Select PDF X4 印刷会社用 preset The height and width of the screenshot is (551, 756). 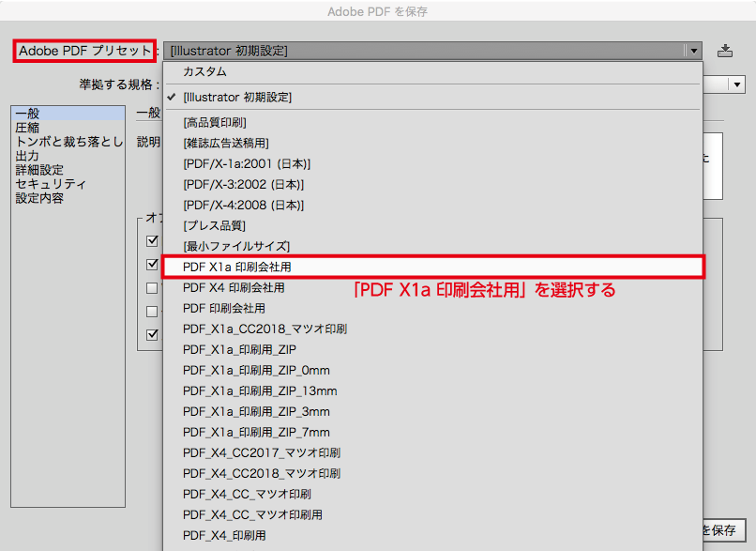point(432,287)
